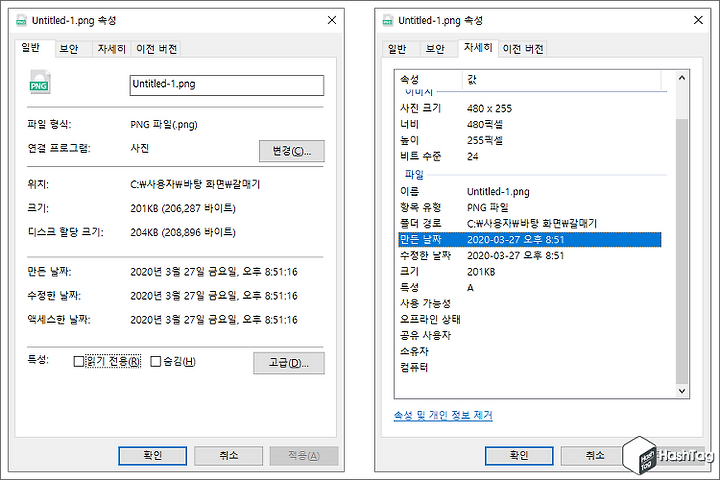The width and height of the screenshot is (720, 480).
Task: Click the 위치 path value in General tab
Action: (195, 185)
